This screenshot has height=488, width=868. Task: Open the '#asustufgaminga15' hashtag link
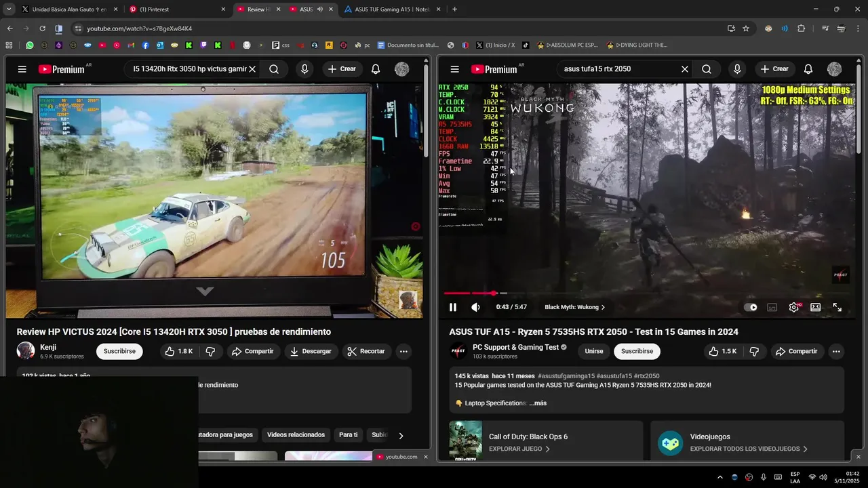point(566,376)
